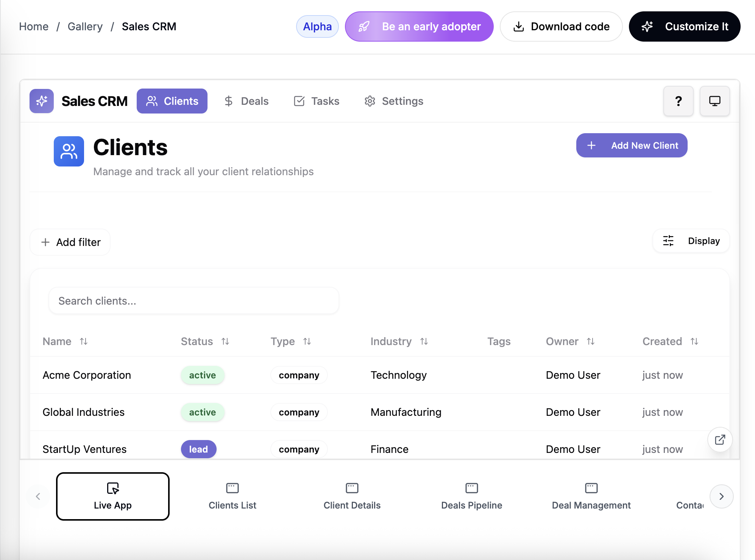The width and height of the screenshot is (755, 560).
Task: Click the Download code button
Action: pos(561,26)
